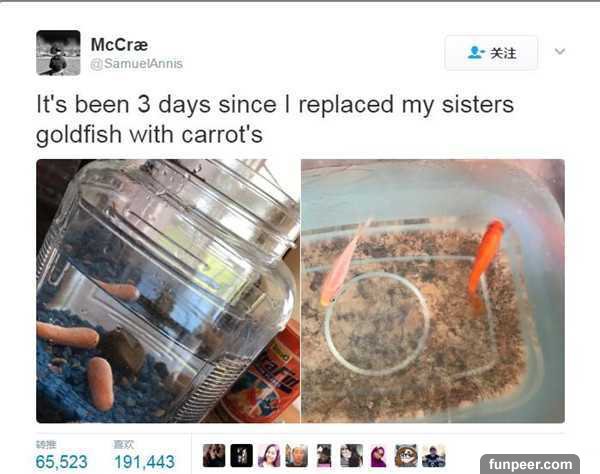Open the goldfish tub photo
The width and height of the screenshot is (600, 474).
tap(433, 291)
